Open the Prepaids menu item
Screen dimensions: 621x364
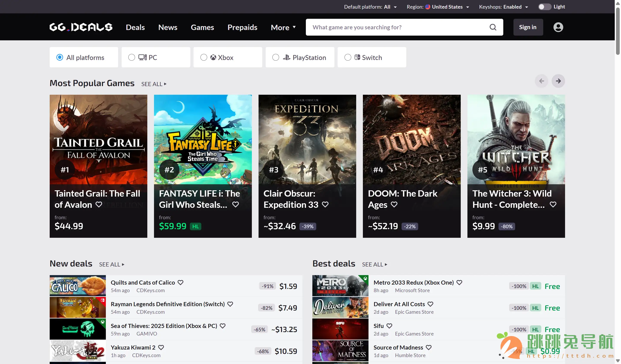(242, 27)
